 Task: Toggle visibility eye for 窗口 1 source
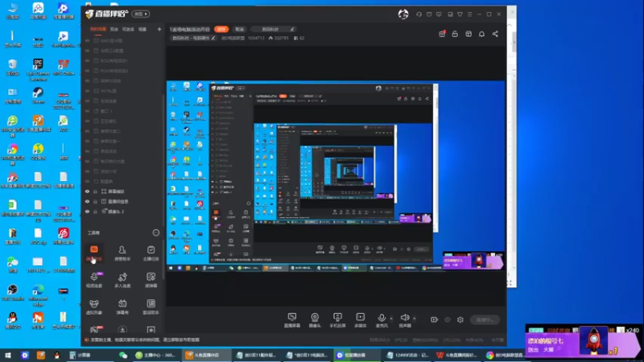coord(87,111)
